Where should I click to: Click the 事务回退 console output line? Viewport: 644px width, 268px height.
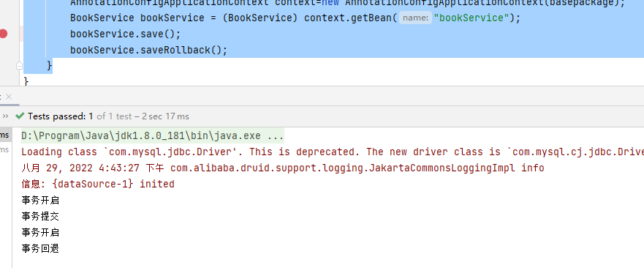(40, 249)
